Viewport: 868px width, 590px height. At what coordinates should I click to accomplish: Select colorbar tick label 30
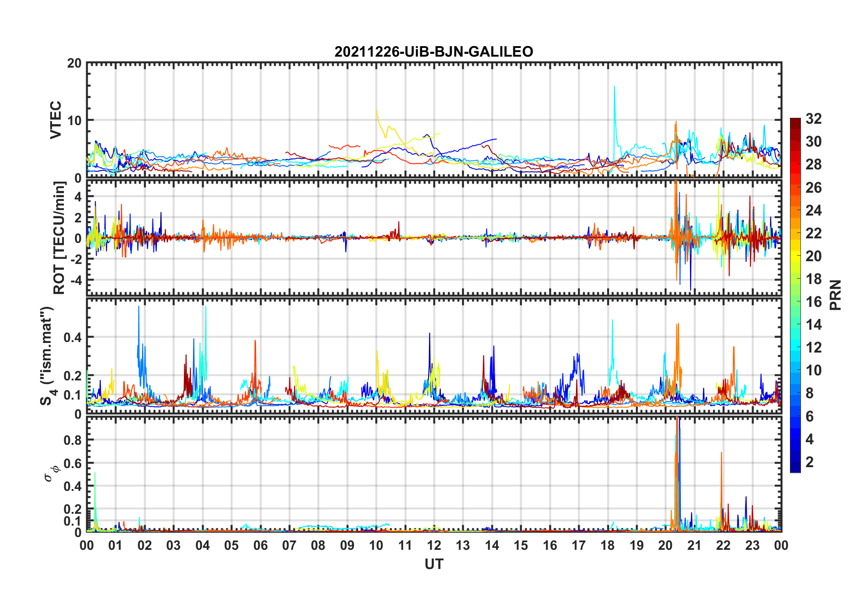pos(813,142)
